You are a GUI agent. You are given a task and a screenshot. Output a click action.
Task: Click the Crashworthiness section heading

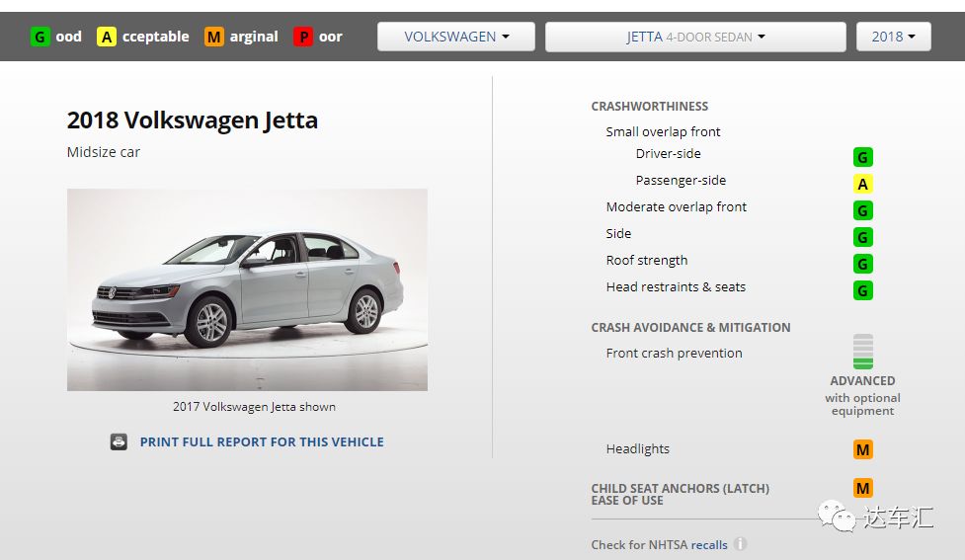pyautogui.click(x=650, y=107)
